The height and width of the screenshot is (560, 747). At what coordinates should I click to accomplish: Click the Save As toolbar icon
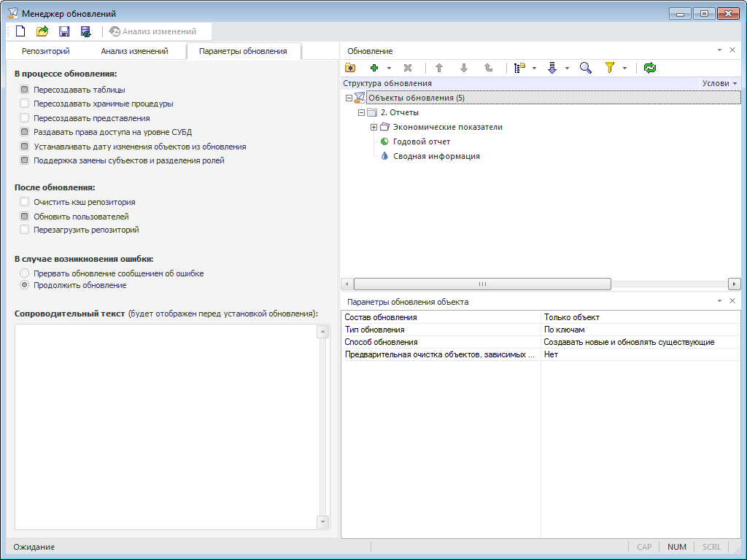[x=86, y=31]
